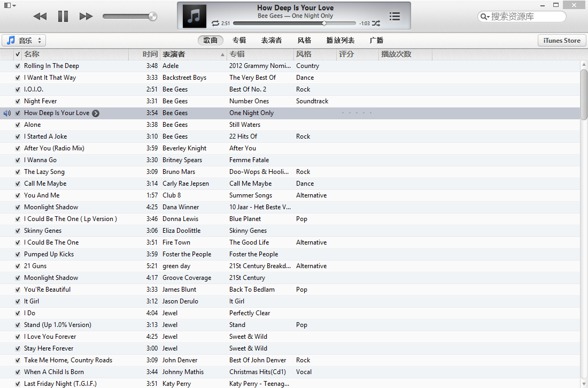Click arrow beside How Deep Is Your Love
The width and height of the screenshot is (588, 388).
point(96,113)
